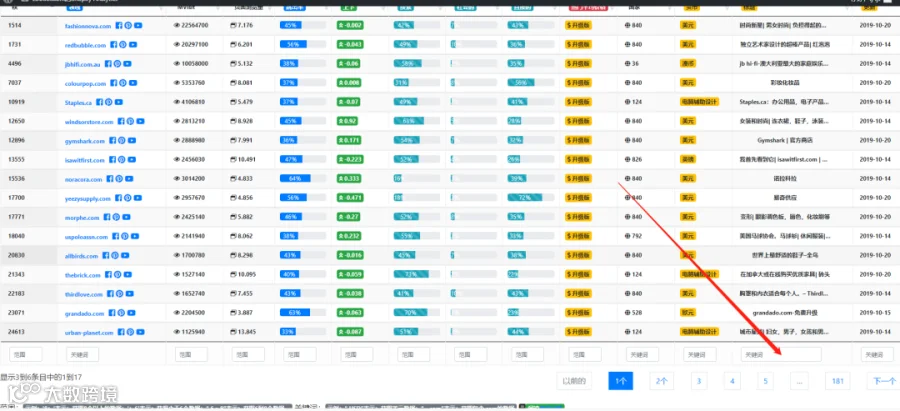900x411 pixels.
Task: Open YouTube icon for thebrick.com
Action: click(127, 275)
